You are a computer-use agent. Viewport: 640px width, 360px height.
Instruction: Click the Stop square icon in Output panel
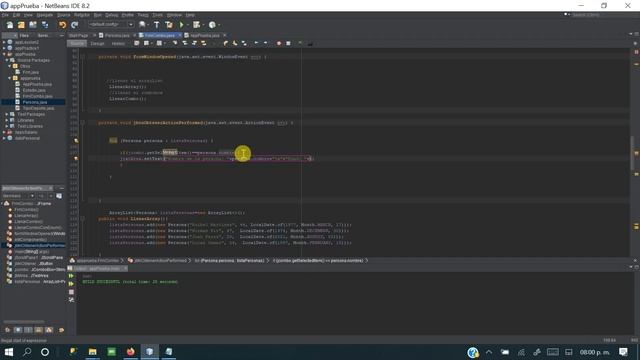71,292
